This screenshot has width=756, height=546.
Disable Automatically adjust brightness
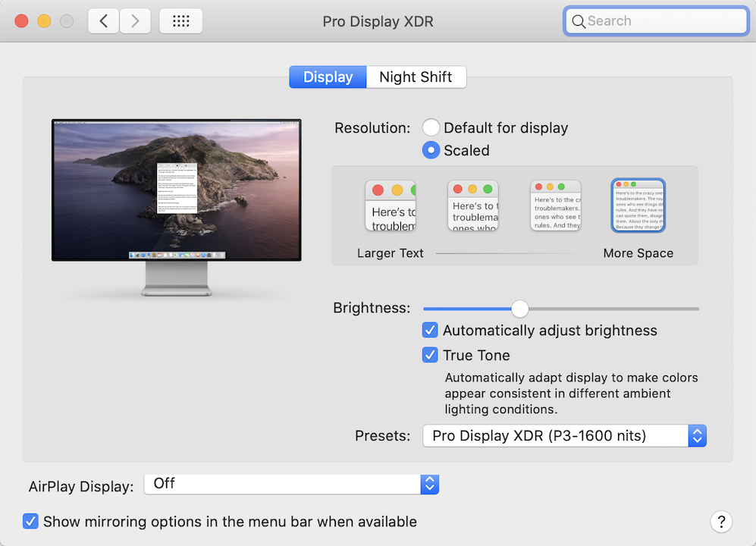430,330
